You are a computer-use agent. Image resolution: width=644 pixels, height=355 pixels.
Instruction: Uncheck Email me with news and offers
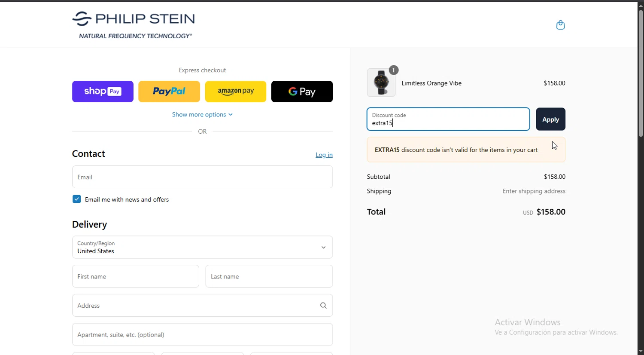tap(76, 199)
